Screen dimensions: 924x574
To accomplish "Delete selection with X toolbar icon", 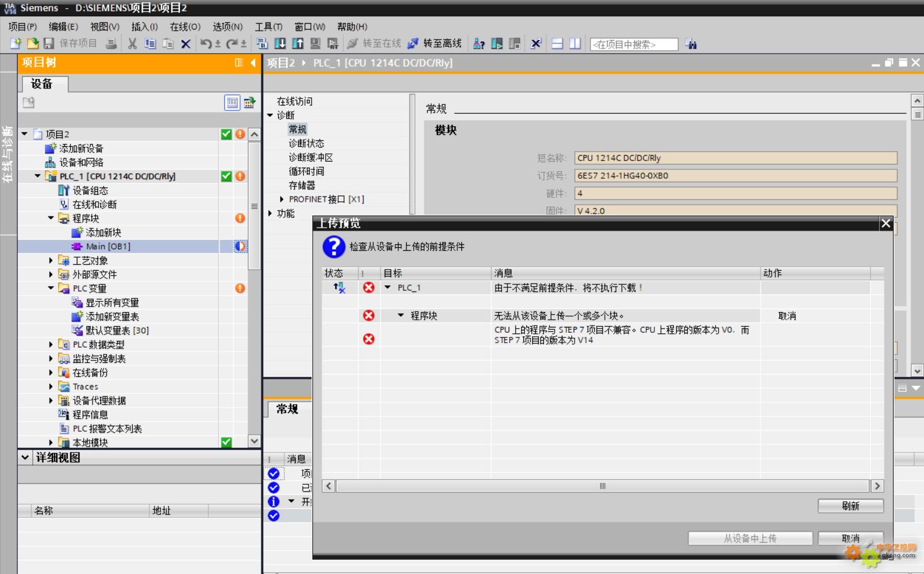I will [x=185, y=44].
